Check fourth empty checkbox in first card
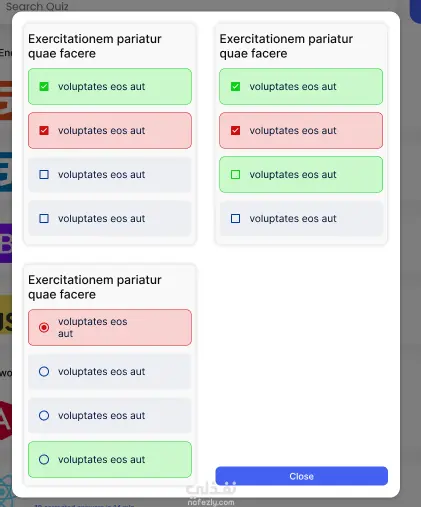421x507 pixels. click(x=44, y=219)
